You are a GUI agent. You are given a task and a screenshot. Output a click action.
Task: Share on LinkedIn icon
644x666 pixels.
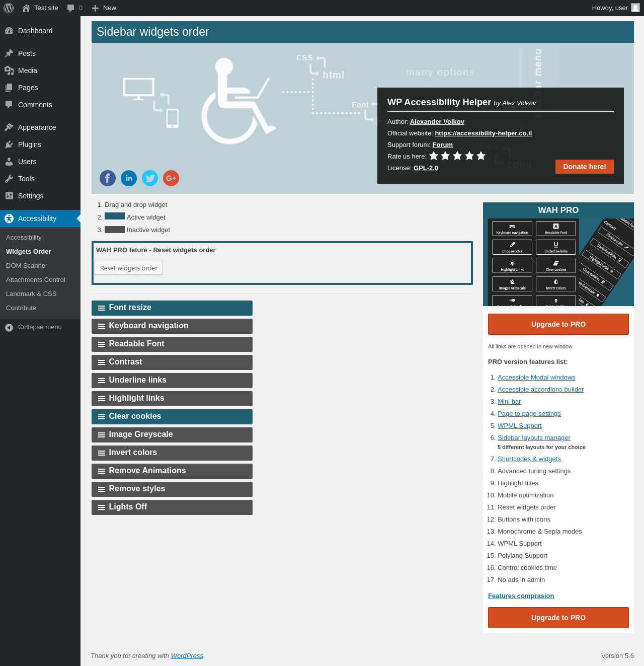coord(129,178)
